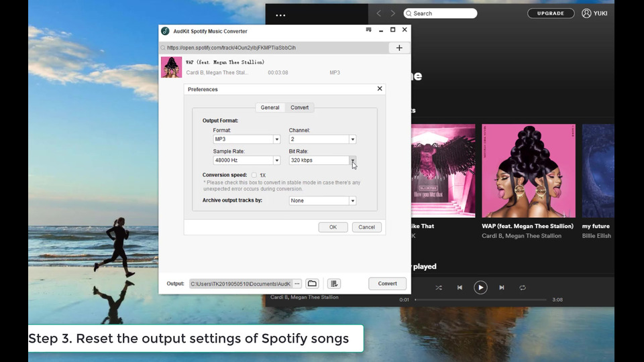Click Billie Eilish artist link

click(x=596, y=236)
